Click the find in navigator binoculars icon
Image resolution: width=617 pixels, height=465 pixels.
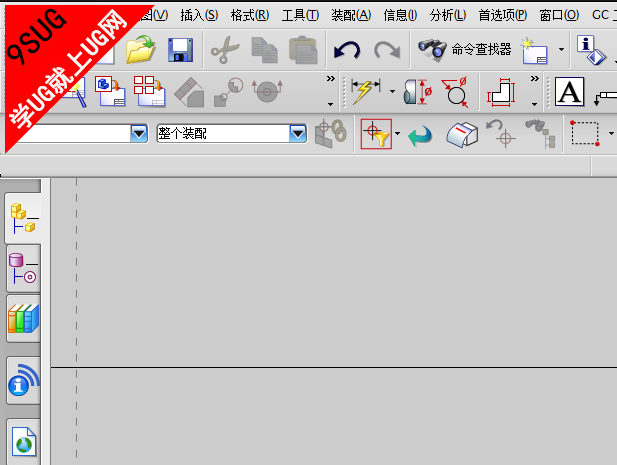coord(541,134)
